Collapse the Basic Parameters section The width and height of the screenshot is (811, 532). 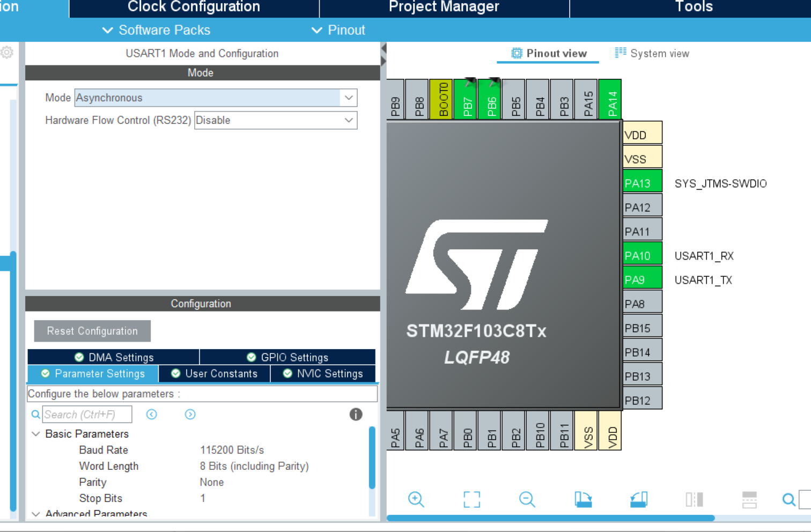(36, 434)
